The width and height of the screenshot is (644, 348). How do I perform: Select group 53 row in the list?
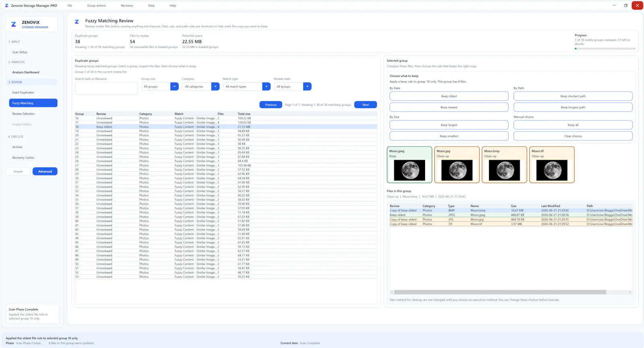coord(226,277)
